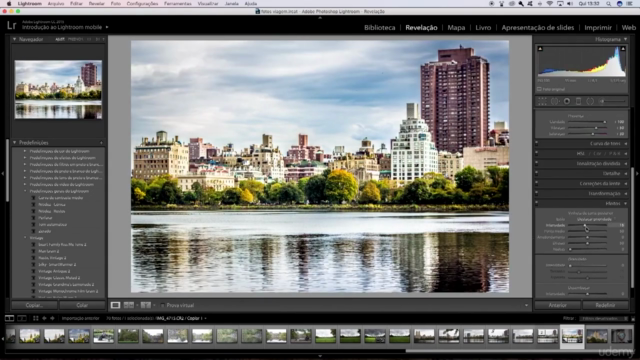Image resolution: width=640 pixels, height=360 pixels.
Task: Expand the Correções da lente panel
Action: pos(626,184)
